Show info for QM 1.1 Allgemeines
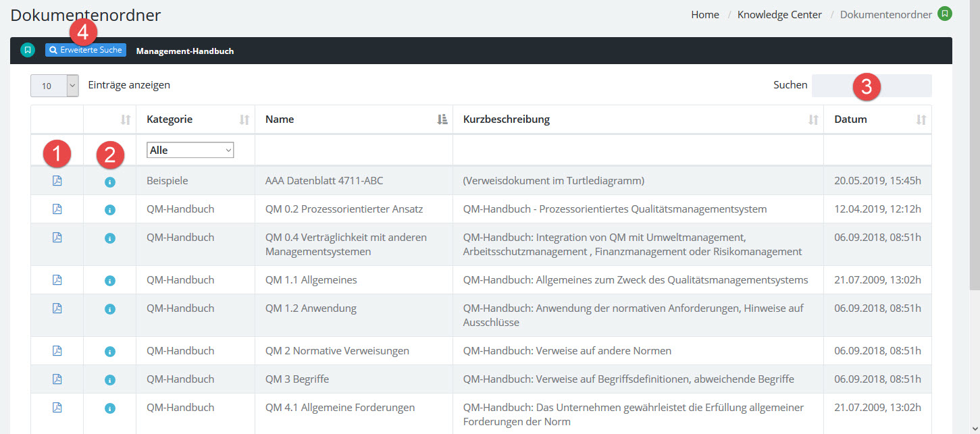Viewport: 980px width, 434px height. (110, 280)
